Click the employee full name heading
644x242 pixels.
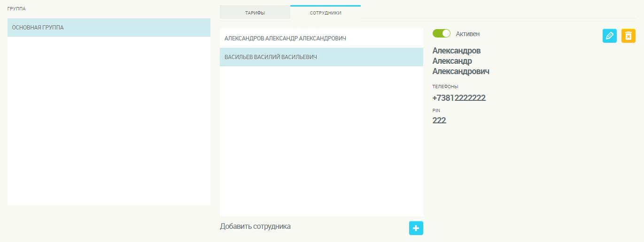click(460, 61)
